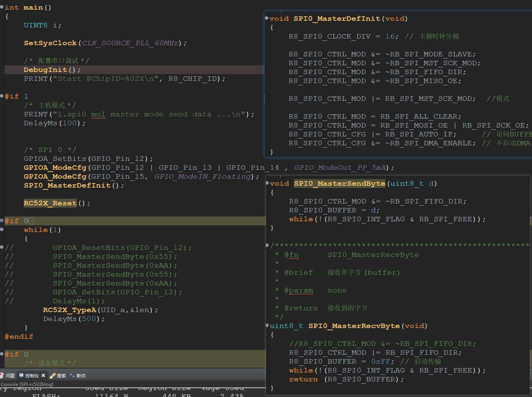Click the '/* 配置串口调试 */' comment
Image resolution: width=532 pixels, height=397 pixels.
click(56, 61)
